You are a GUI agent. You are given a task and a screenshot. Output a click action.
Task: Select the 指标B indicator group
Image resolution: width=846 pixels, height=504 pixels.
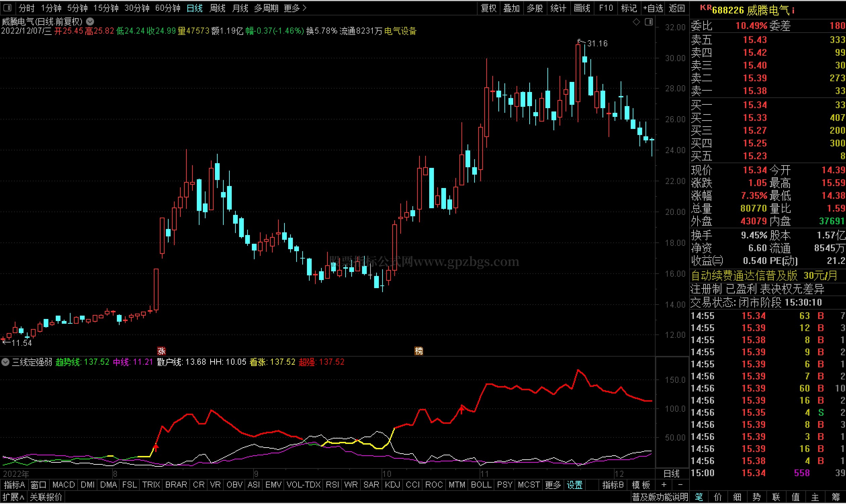point(613,485)
